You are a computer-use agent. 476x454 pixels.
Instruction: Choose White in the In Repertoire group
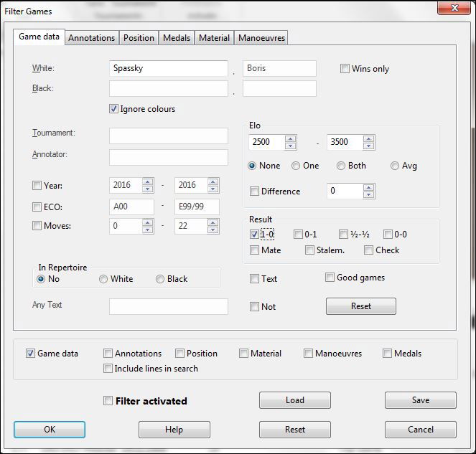pyautogui.click(x=104, y=279)
